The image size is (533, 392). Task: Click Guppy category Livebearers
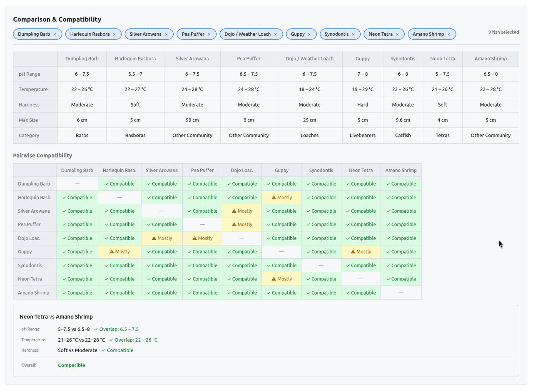pos(363,136)
